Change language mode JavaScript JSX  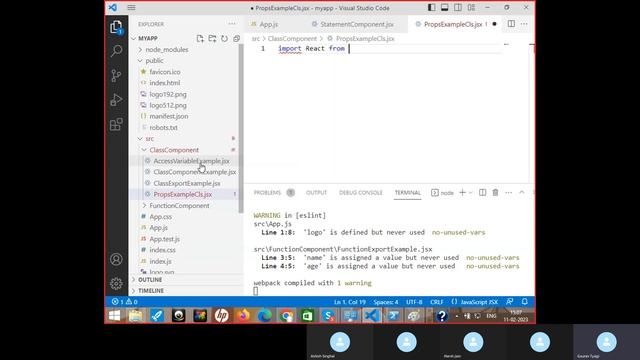coord(479,302)
